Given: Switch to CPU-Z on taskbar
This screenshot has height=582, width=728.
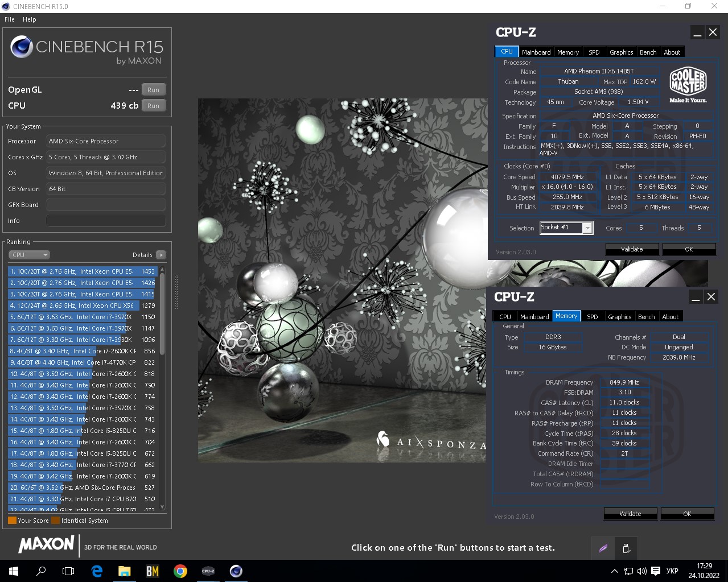Looking at the screenshot, I should click(208, 571).
